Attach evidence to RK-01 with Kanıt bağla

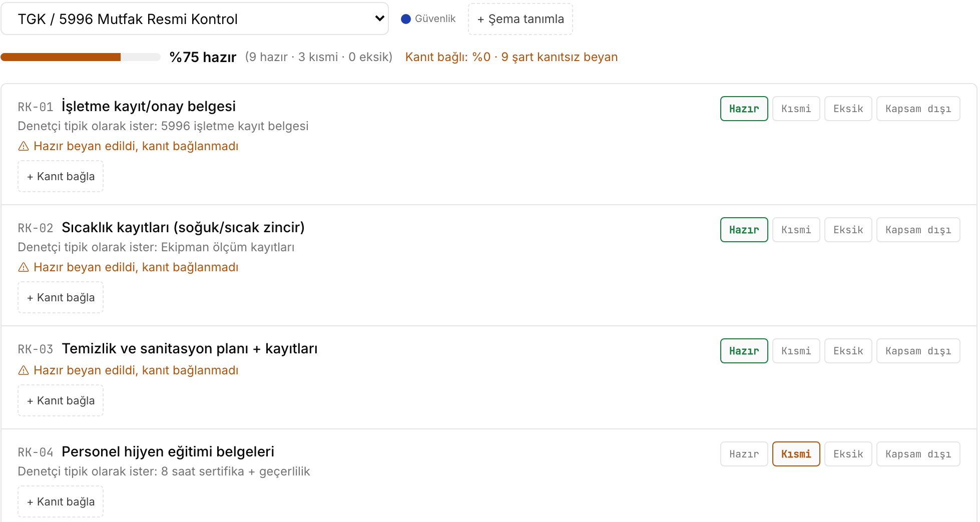61,176
